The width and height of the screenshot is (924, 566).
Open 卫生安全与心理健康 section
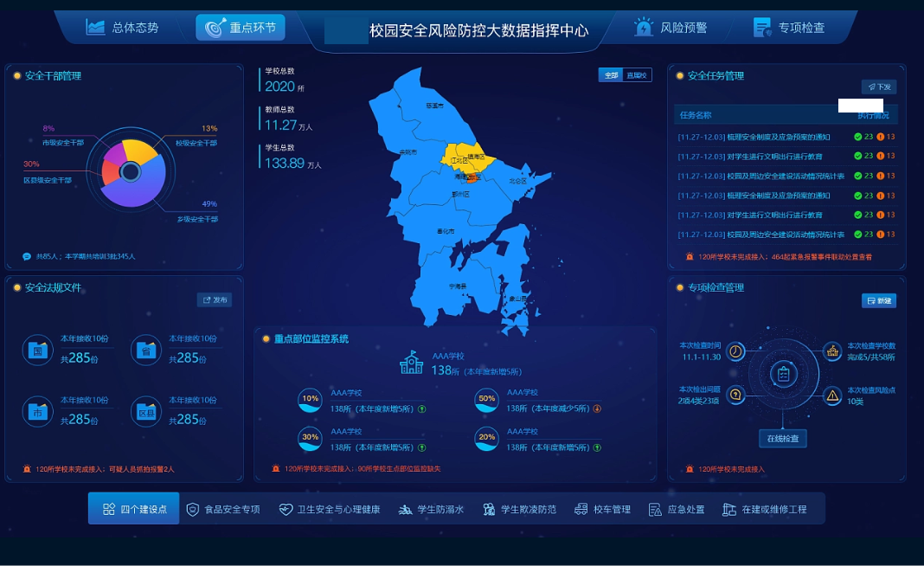(x=330, y=510)
